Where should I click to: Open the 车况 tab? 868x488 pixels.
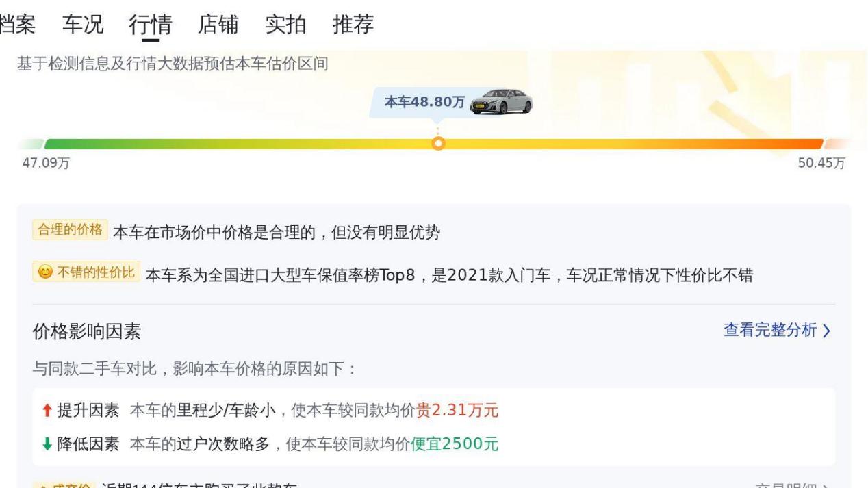83,25
